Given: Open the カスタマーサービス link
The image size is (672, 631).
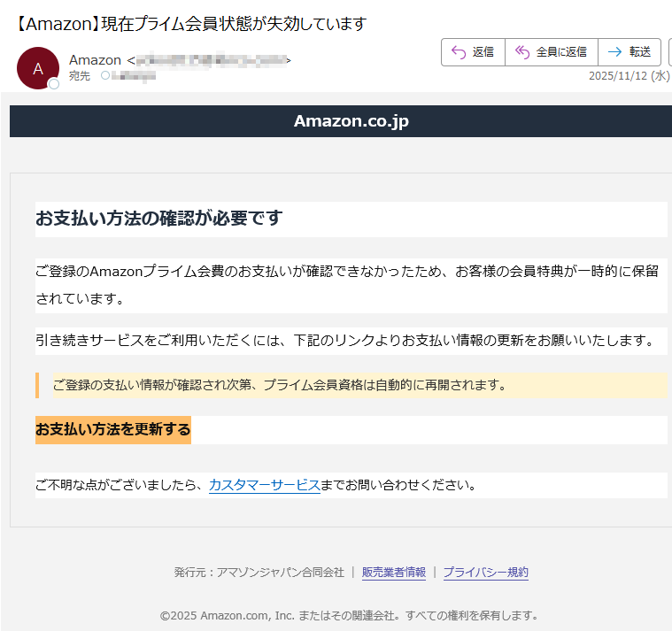Looking at the screenshot, I should pyautogui.click(x=265, y=485).
